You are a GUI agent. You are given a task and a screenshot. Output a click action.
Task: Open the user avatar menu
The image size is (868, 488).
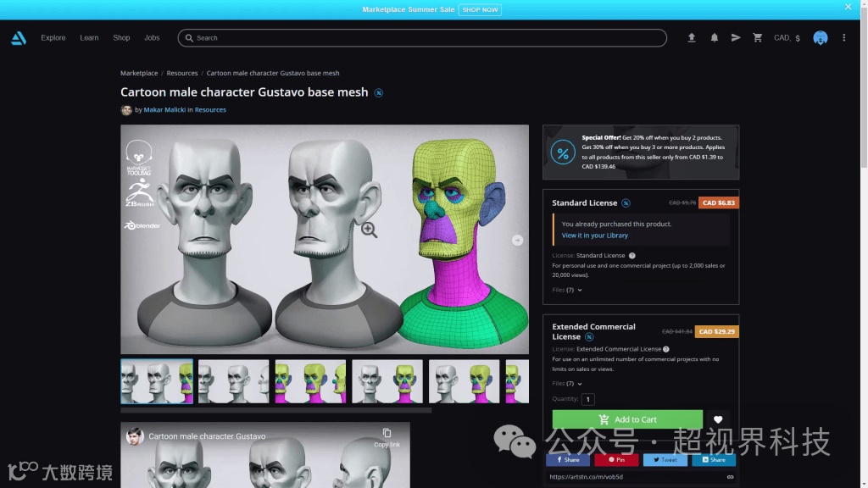tap(821, 37)
